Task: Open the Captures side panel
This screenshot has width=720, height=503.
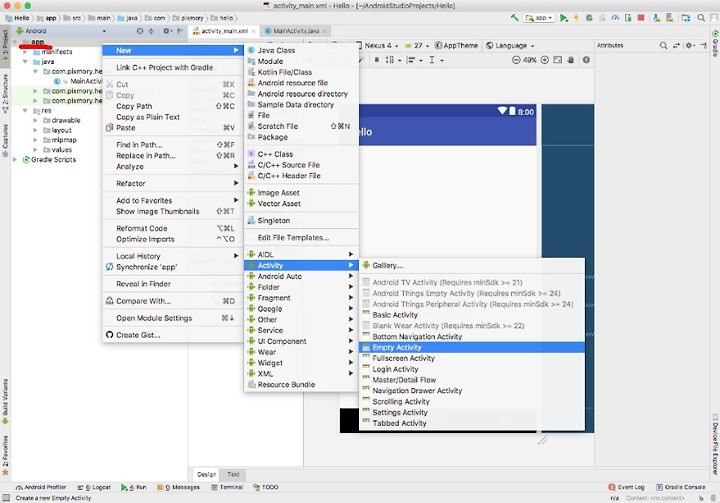Action: tap(5, 140)
